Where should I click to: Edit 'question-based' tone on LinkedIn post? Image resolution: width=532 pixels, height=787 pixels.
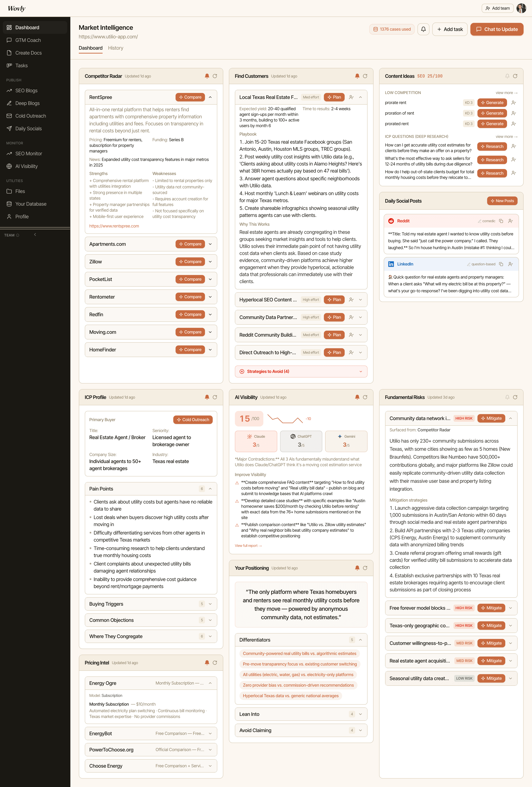pyautogui.click(x=481, y=264)
